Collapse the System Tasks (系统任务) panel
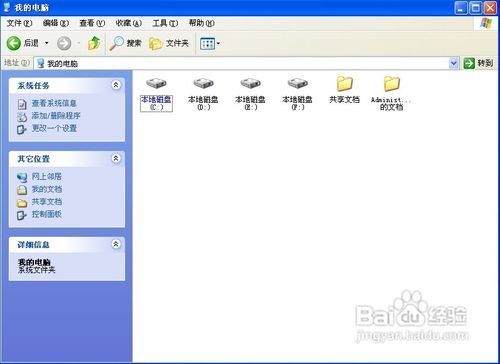Image resolution: width=500 pixels, height=364 pixels. (x=116, y=85)
